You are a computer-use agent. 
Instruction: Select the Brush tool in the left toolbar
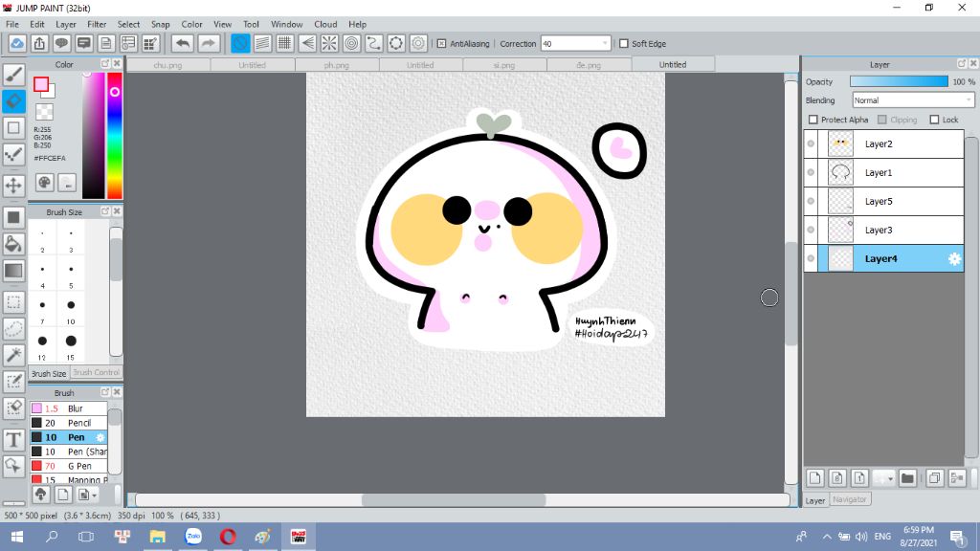click(13, 75)
